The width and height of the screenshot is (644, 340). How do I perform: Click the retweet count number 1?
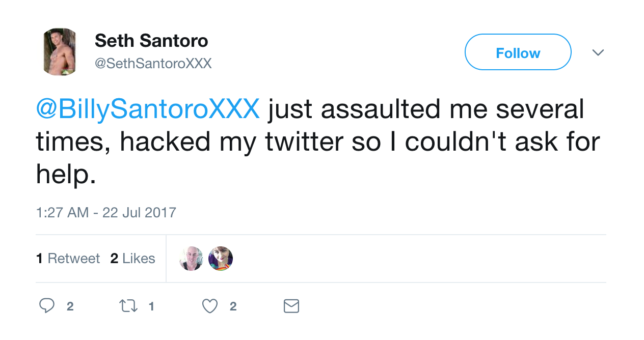(151, 306)
